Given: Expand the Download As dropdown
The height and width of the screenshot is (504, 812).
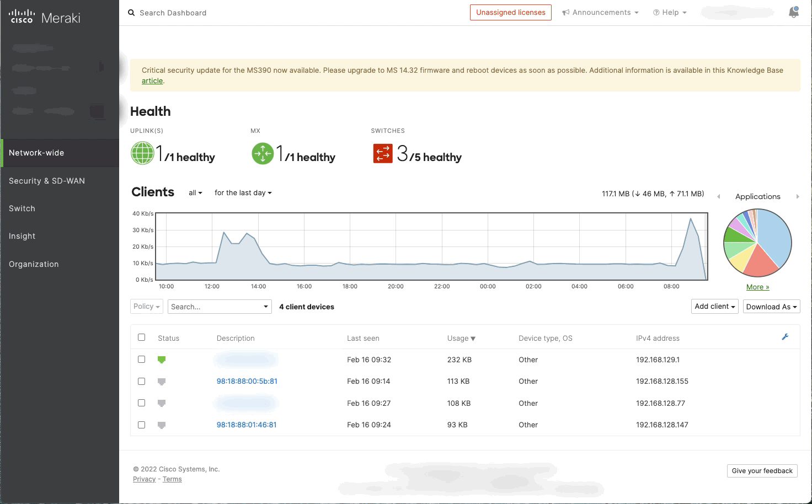Looking at the screenshot, I should (x=771, y=306).
